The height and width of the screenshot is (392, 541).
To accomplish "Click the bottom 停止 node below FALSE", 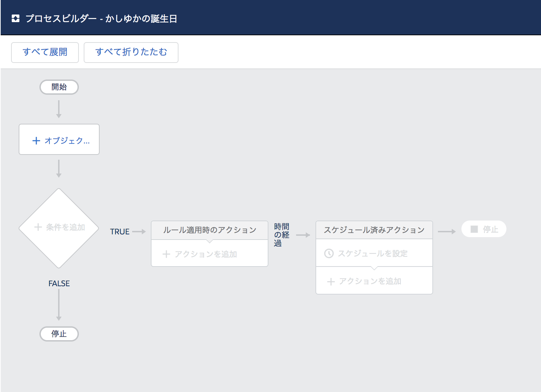I will (59, 334).
